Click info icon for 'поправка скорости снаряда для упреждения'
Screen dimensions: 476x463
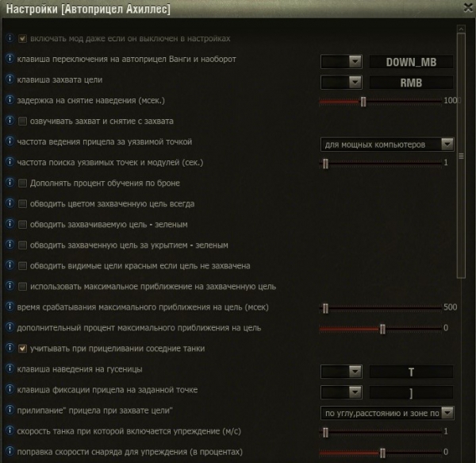[x=10, y=451]
